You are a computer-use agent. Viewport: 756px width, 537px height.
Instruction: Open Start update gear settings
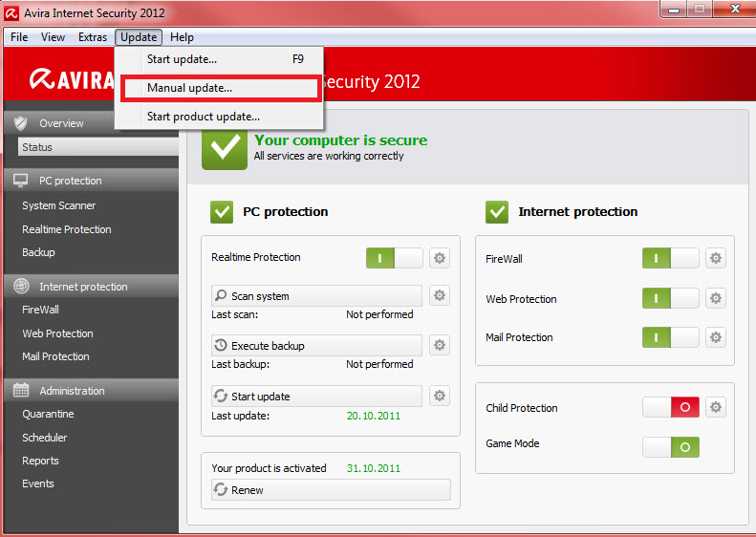coord(440,396)
